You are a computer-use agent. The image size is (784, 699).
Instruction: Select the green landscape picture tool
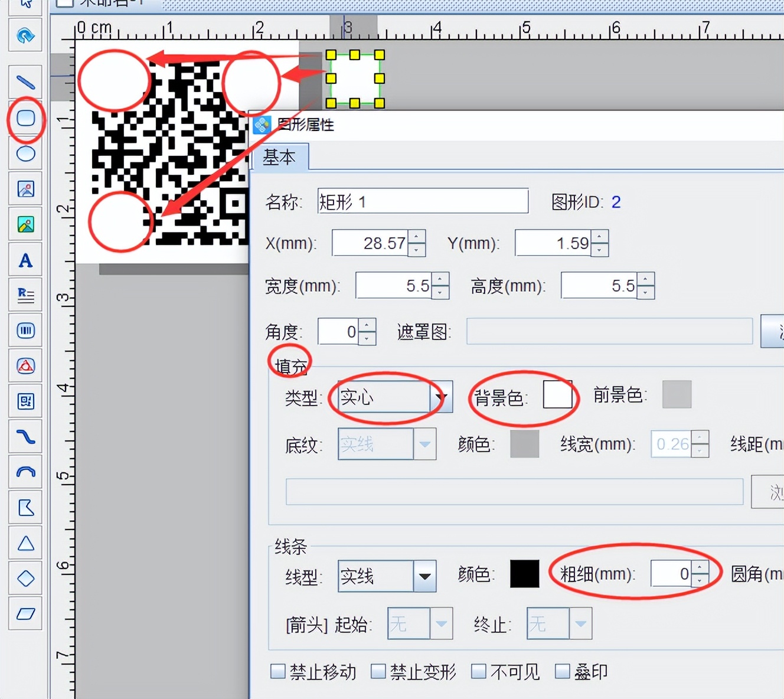tap(25, 224)
